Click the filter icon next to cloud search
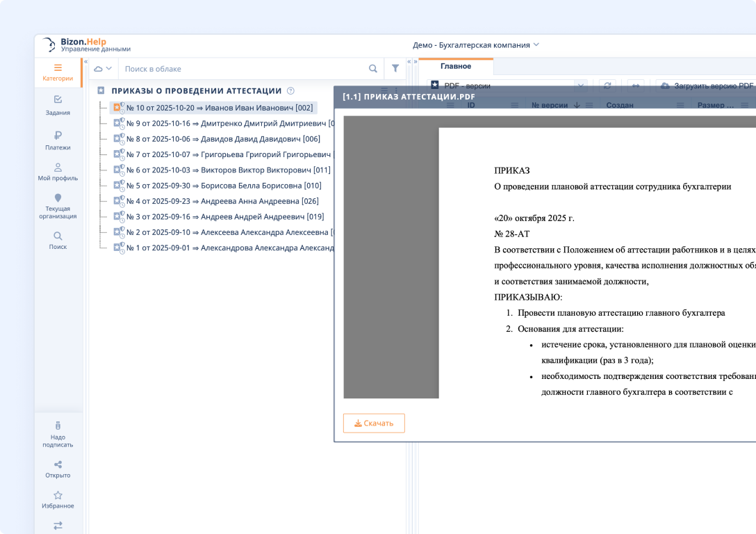Screen dimensions: 756x534 (x=395, y=68)
